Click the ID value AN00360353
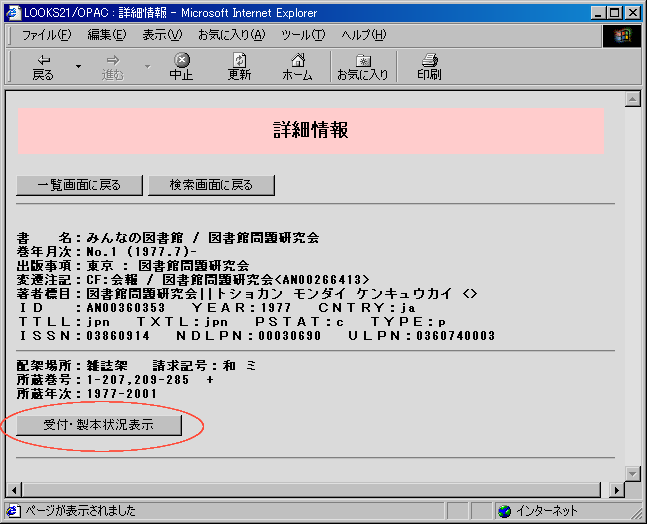 tap(125, 308)
